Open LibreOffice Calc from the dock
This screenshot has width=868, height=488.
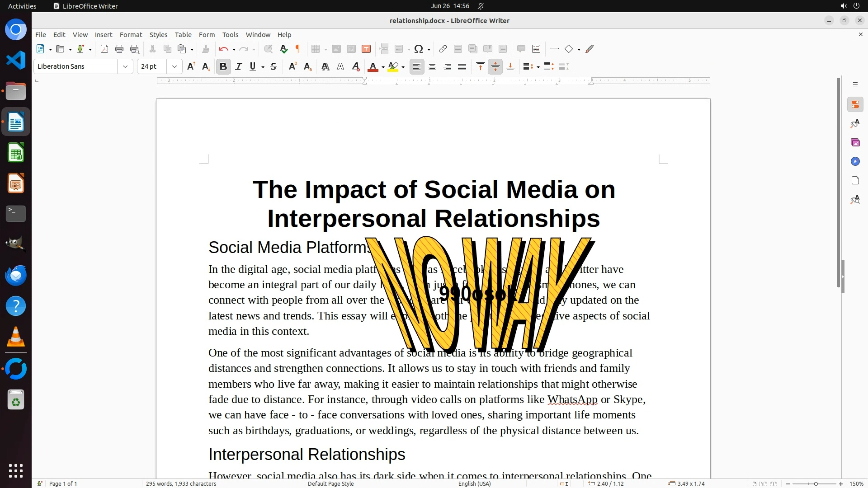pos(16,153)
